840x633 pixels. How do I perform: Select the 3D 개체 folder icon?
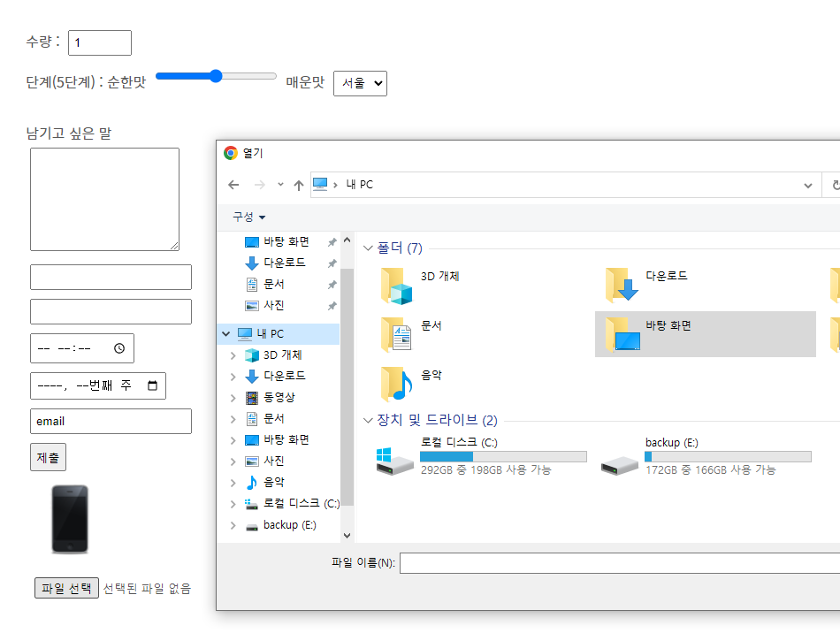pos(396,286)
